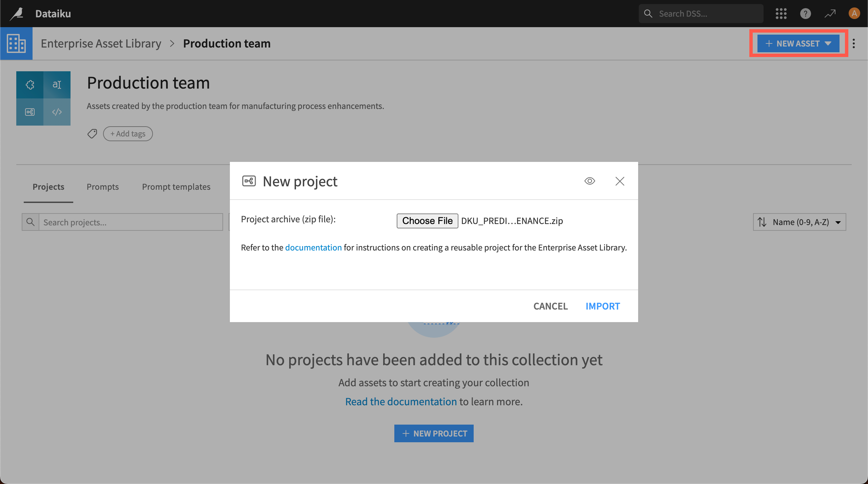Switch to the Prompt templates tab
Screen dimensions: 868x484
(x=176, y=187)
